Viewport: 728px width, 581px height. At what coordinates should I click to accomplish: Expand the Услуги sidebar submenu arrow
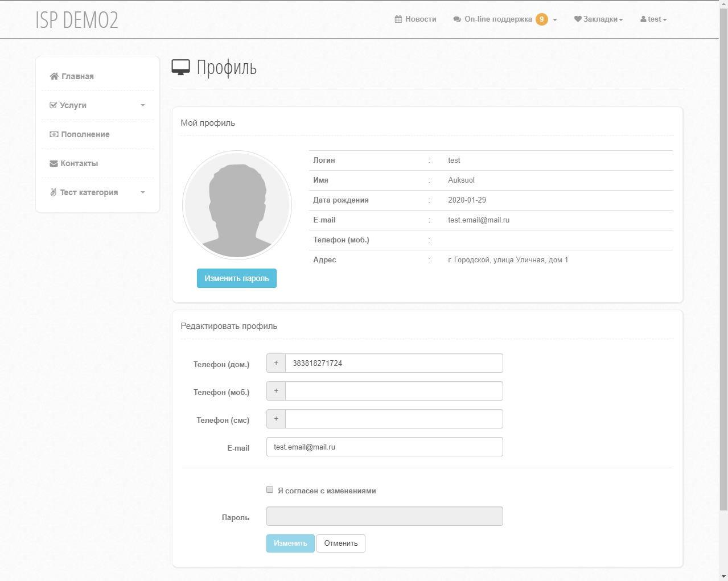click(143, 105)
